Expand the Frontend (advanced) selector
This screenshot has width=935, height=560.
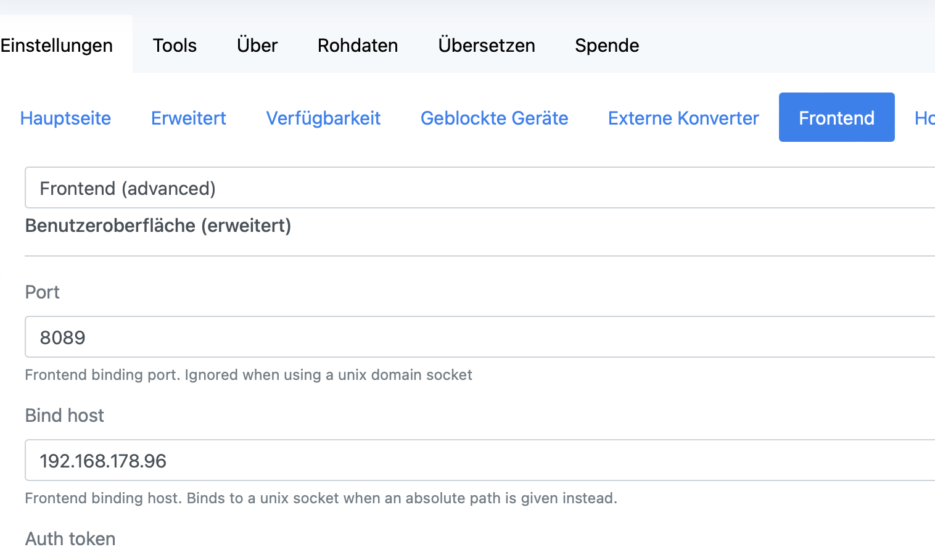480,188
